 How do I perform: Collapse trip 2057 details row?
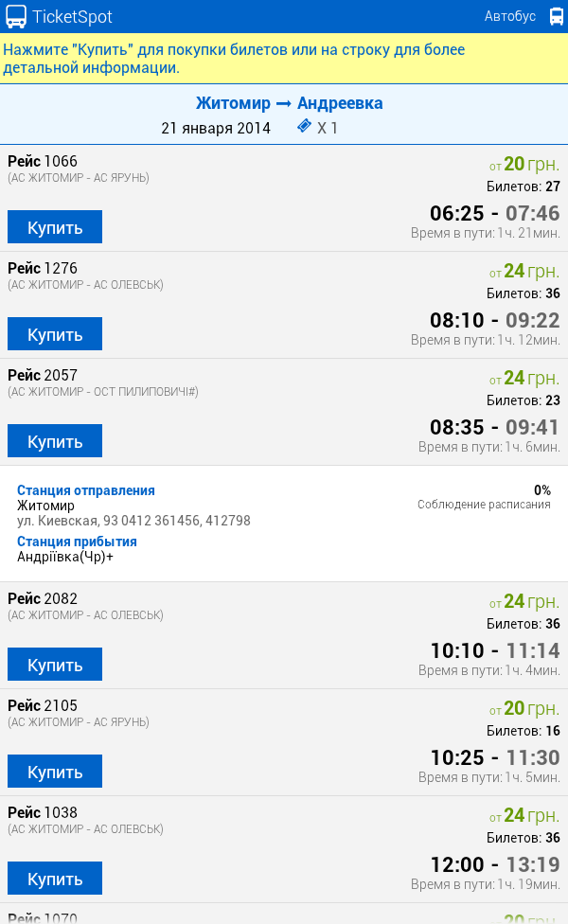point(284,388)
